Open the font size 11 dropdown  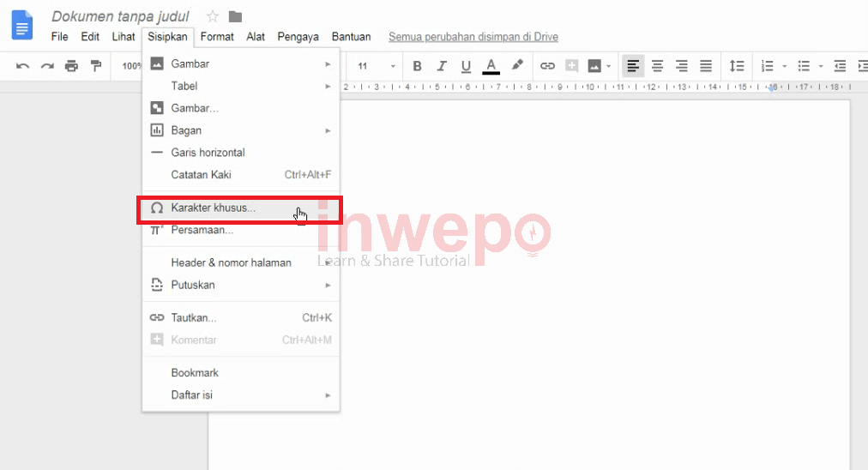pyautogui.click(x=376, y=66)
